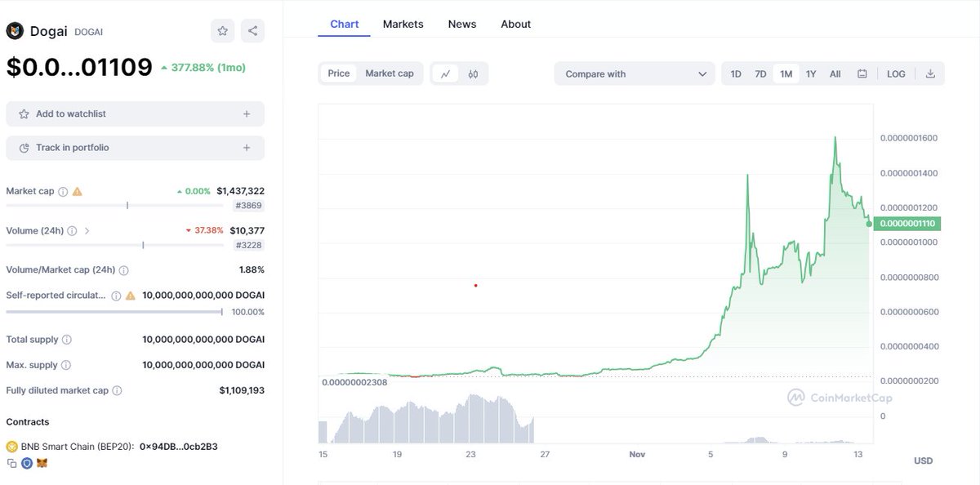This screenshot has width=980, height=485.
Task: Click the star watchlist icon
Action: tap(222, 30)
